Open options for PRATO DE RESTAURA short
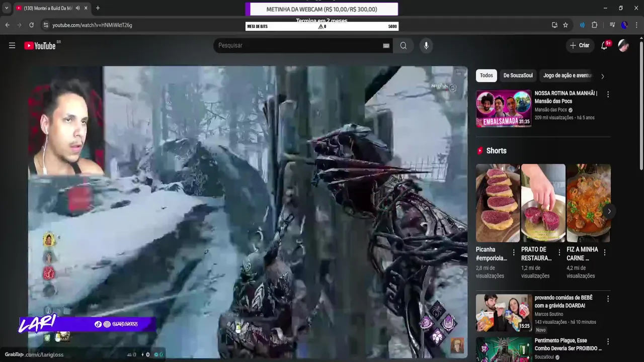Viewport: 644px width, 362px height. tap(559, 252)
